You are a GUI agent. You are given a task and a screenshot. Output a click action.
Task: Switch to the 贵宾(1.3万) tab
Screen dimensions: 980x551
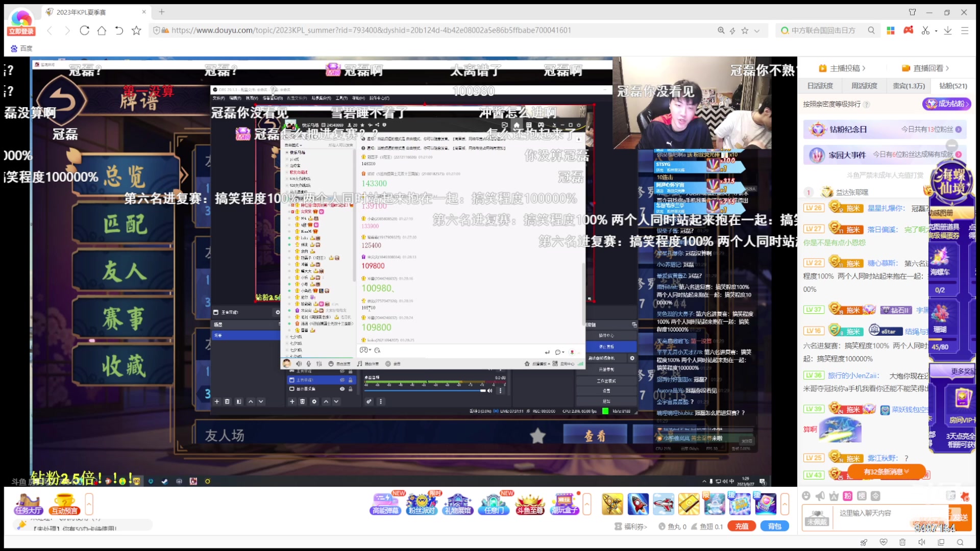(x=909, y=86)
